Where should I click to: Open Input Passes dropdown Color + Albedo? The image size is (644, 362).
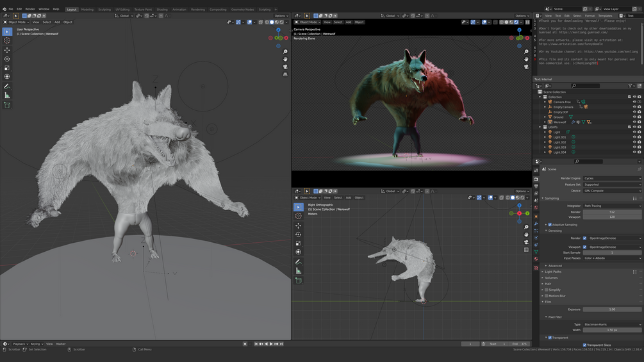tap(612, 258)
